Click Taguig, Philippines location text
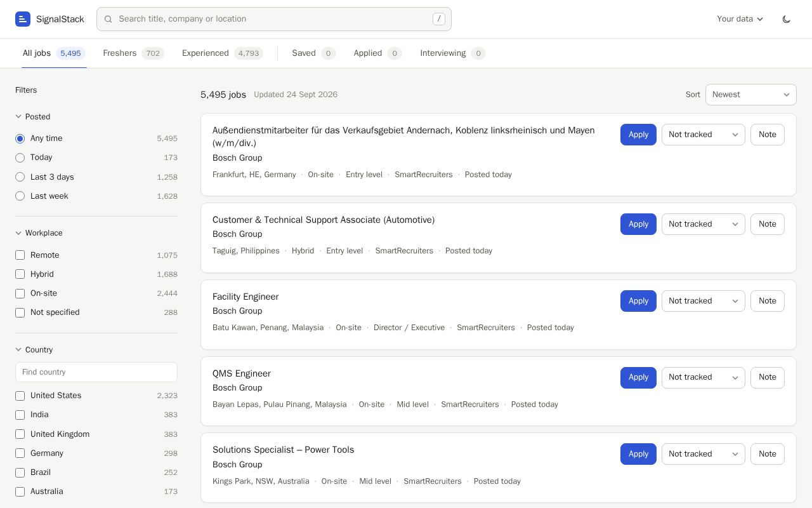 [246, 251]
